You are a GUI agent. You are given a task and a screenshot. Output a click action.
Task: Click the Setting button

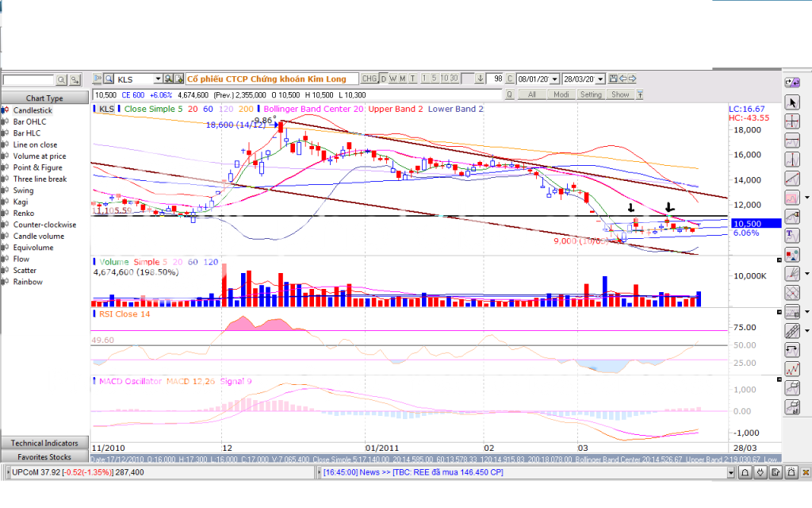(591, 94)
